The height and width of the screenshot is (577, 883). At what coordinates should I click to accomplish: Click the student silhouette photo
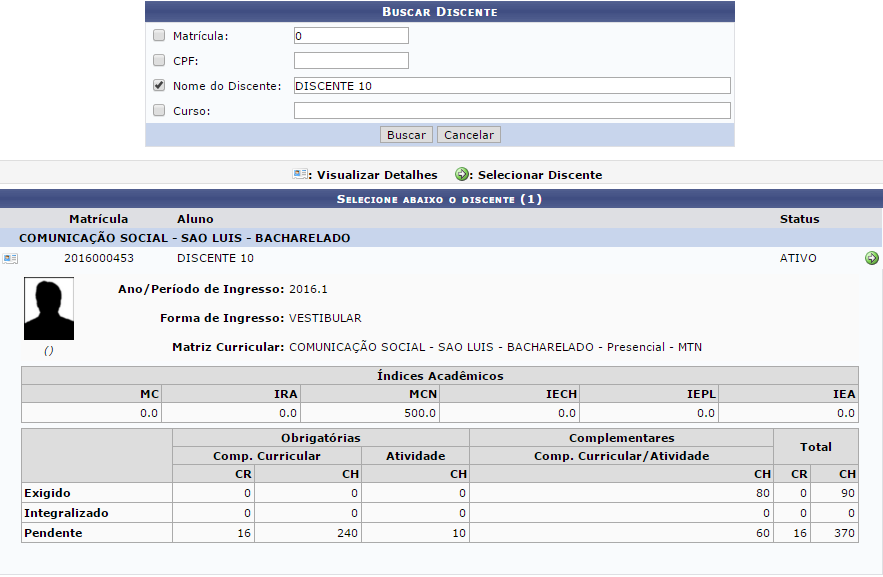tap(49, 310)
